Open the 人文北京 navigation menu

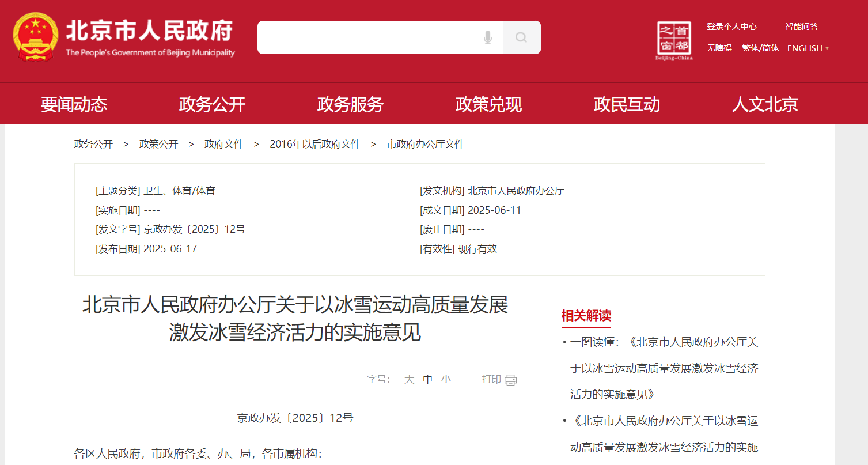(765, 104)
